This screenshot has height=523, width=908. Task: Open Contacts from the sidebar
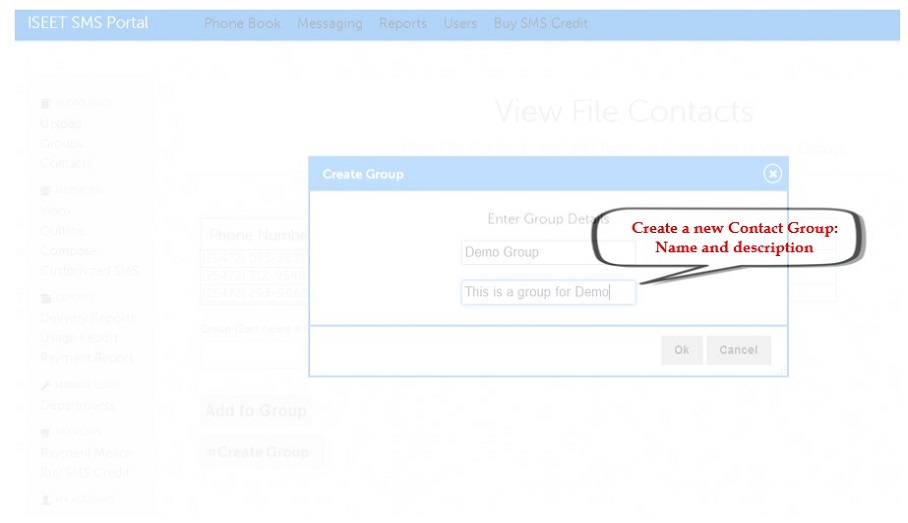click(x=66, y=163)
